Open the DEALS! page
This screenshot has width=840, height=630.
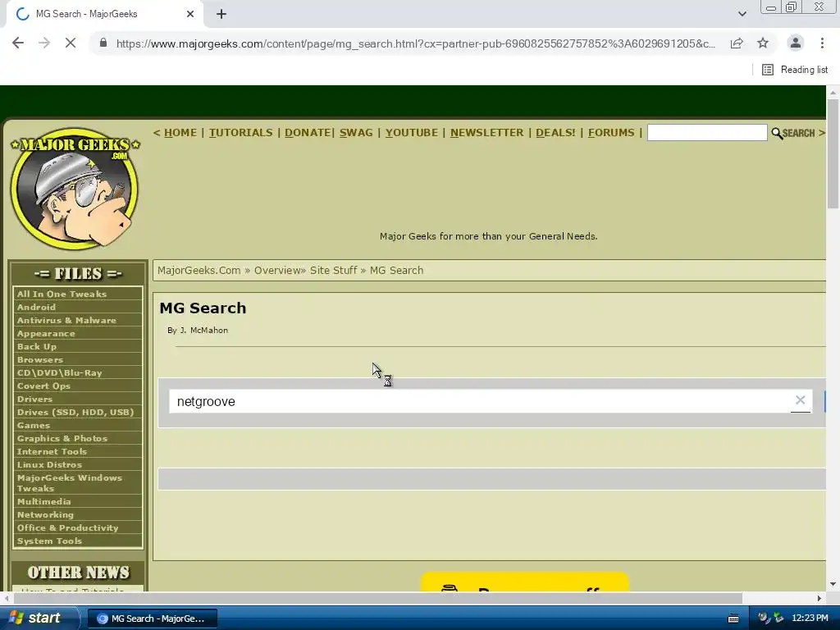click(x=555, y=133)
